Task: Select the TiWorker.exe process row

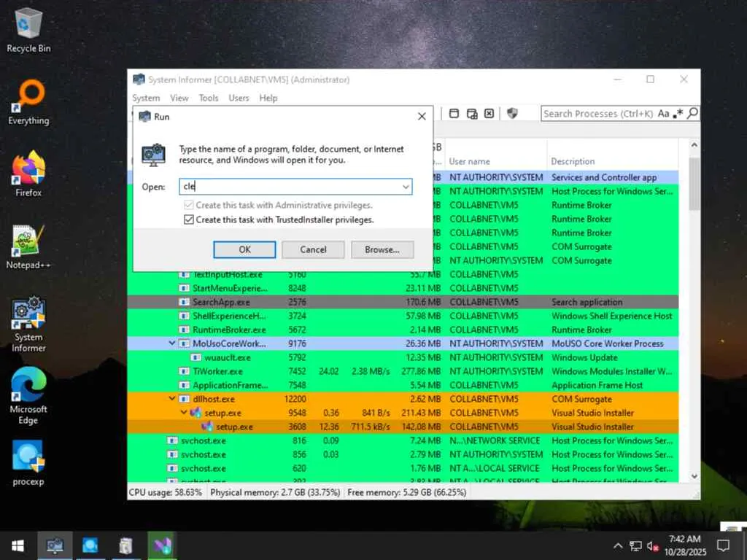Action: click(403, 371)
